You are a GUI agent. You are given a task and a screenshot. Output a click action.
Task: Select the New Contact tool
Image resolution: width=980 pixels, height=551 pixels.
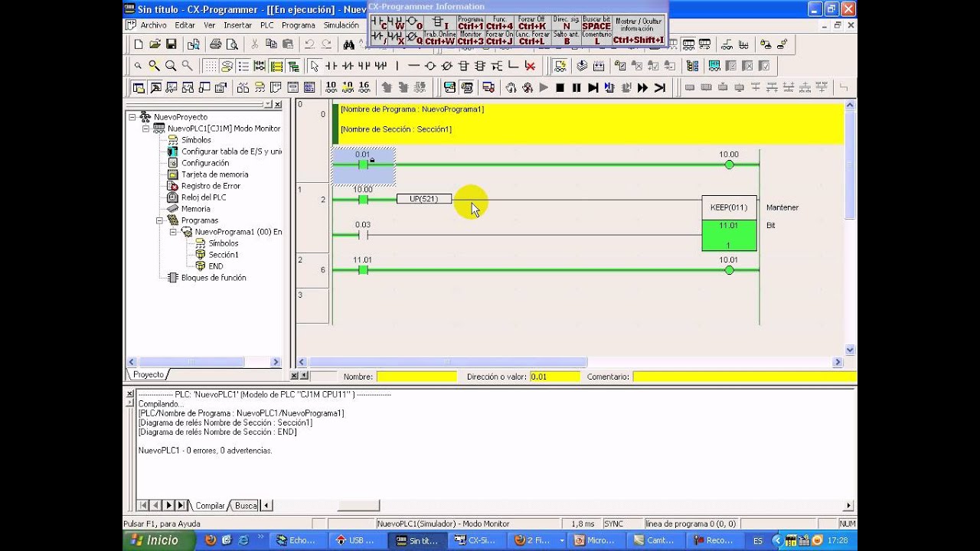(x=331, y=66)
